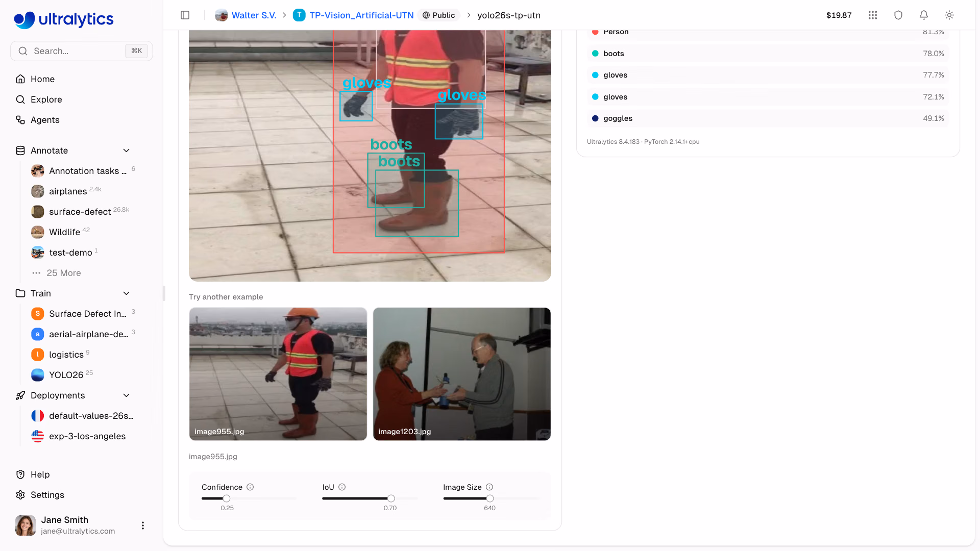This screenshot has width=980, height=551.
Task: Open the apps grid icon
Action: pos(873,15)
